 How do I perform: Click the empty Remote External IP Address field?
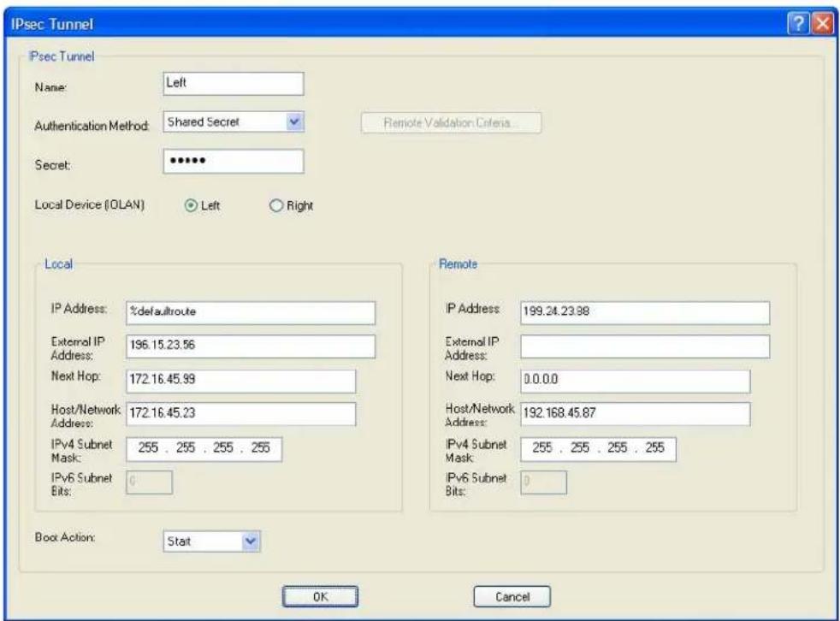pos(645,346)
